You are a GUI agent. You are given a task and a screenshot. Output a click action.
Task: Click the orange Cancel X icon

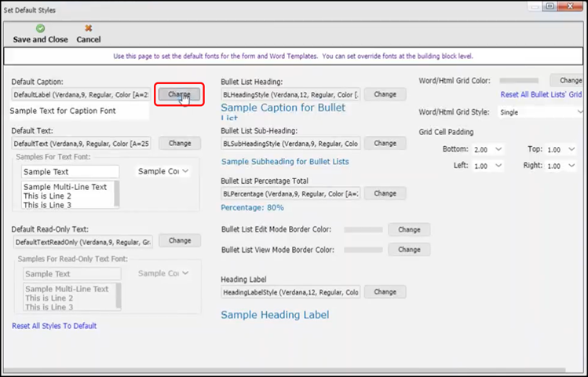(x=88, y=29)
